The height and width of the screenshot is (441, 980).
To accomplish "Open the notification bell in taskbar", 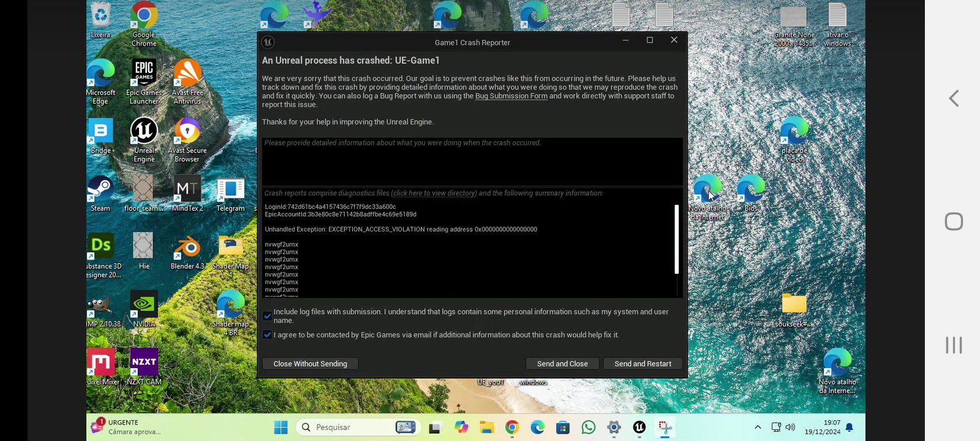I will click(850, 428).
